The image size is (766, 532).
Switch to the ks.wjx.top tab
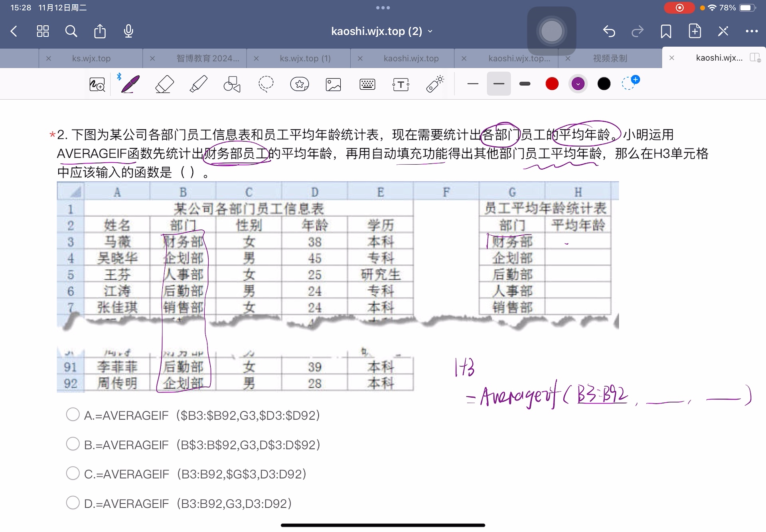91,58
